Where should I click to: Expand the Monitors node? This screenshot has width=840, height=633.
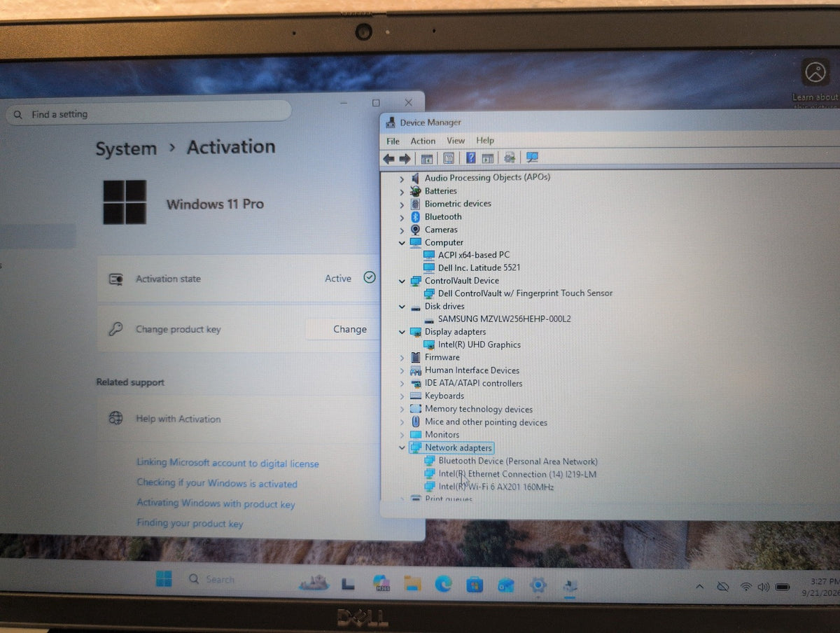[x=402, y=435]
